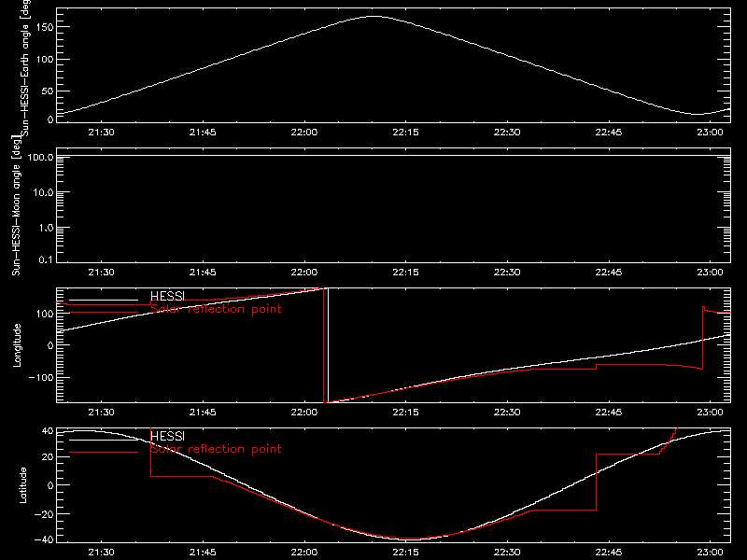
Task: Click the Latitude y-axis title
Action: click(x=22, y=485)
